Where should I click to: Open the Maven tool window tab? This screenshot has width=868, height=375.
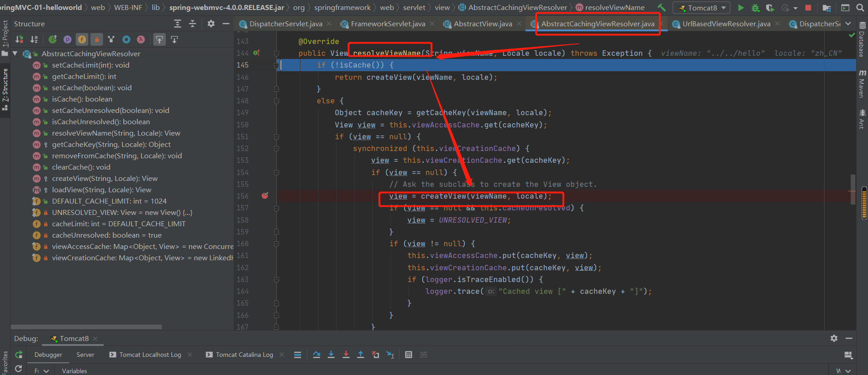(x=862, y=84)
